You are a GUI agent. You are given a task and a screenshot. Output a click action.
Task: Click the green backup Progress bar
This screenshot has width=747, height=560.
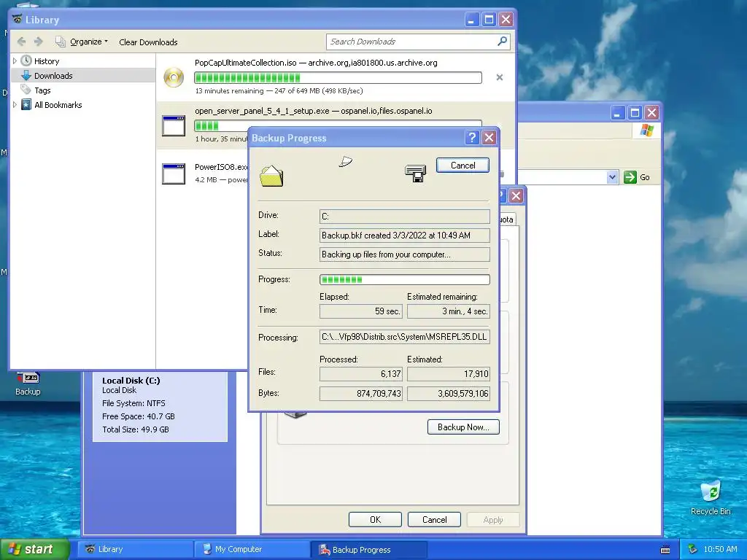404,279
